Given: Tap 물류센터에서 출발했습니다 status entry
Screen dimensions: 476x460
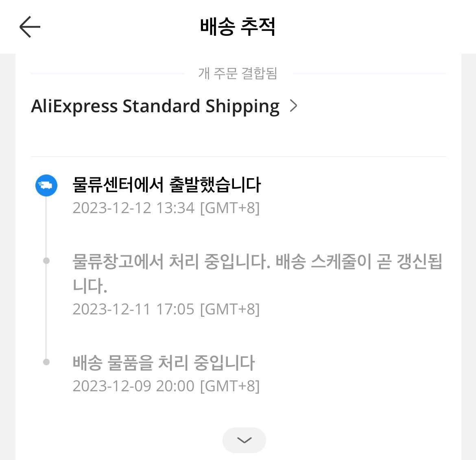Looking at the screenshot, I should [167, 185].
